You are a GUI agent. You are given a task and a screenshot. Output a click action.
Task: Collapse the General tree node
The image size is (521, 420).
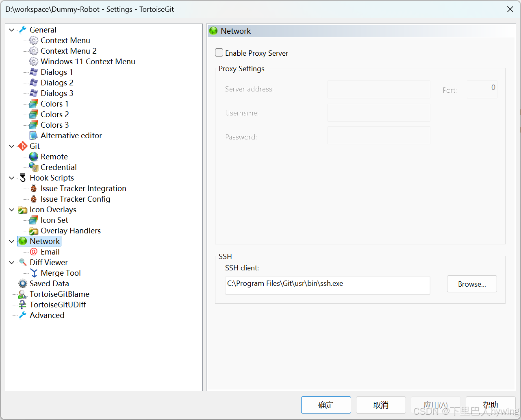coord(12,30)
